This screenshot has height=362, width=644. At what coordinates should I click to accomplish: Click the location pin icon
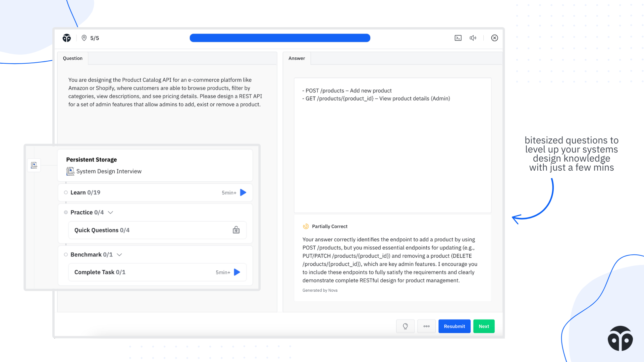click(x=84, y=38)
